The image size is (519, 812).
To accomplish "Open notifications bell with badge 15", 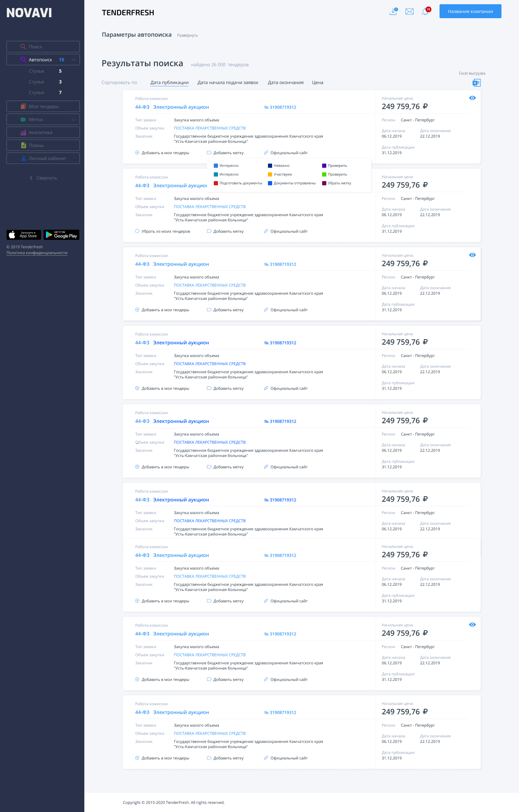I will (x=426, y=11).
